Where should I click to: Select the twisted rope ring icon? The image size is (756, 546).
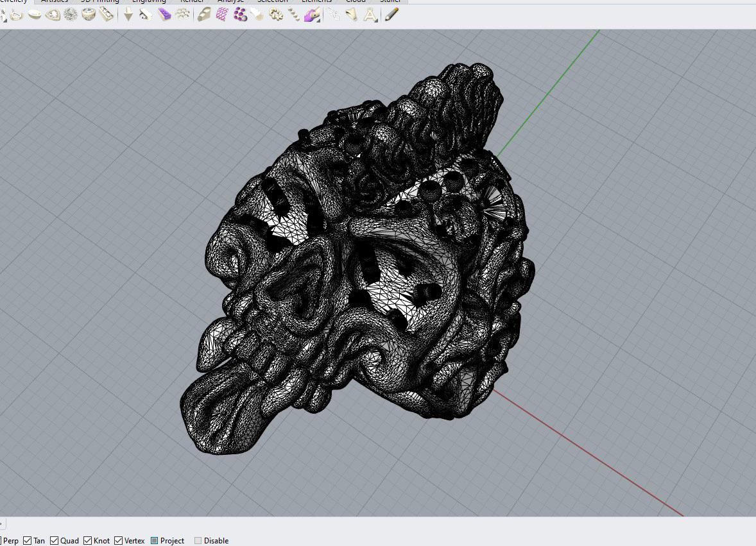click(x=276, y=15)
